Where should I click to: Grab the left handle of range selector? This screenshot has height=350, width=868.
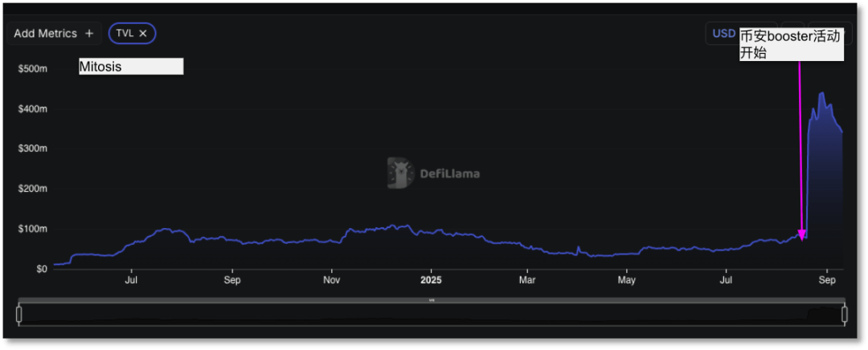click(18, 315)
